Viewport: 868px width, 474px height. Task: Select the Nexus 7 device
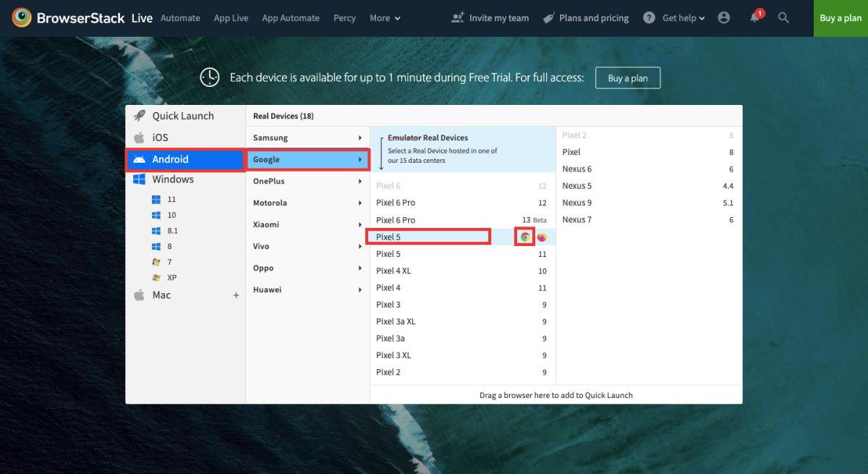(x=648, y=220)
